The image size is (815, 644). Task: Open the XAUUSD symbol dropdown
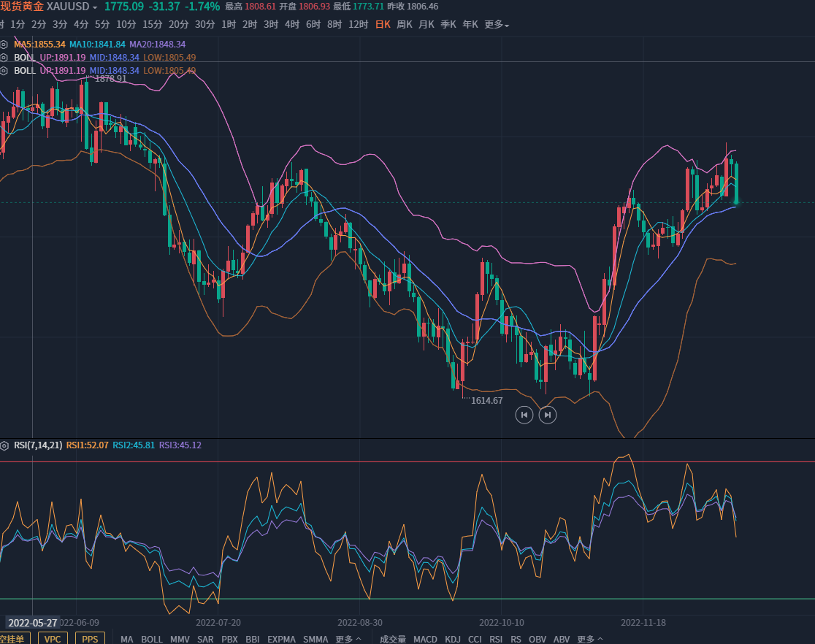pyautogui.click(x=72, y=7)
